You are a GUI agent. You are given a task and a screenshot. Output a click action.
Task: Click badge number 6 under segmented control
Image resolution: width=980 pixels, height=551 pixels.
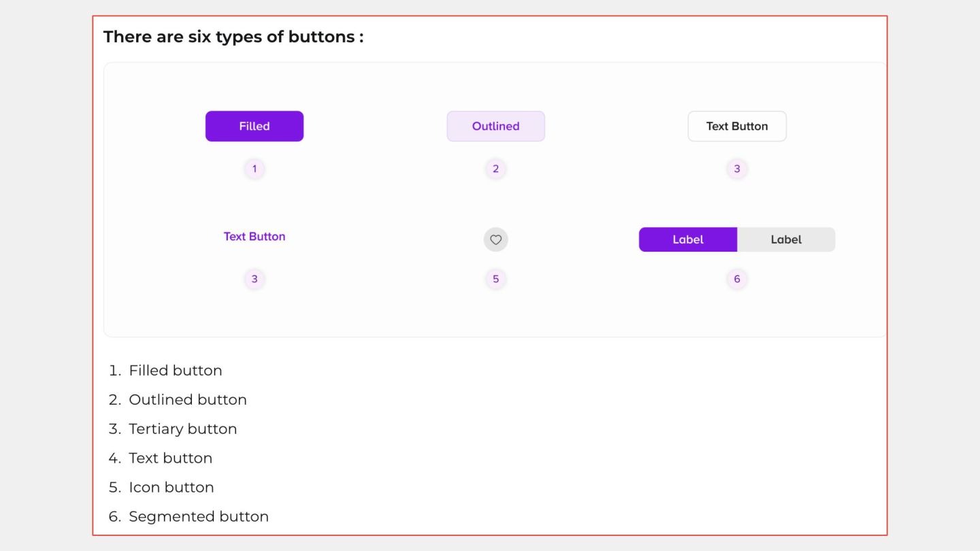(737, 279)
